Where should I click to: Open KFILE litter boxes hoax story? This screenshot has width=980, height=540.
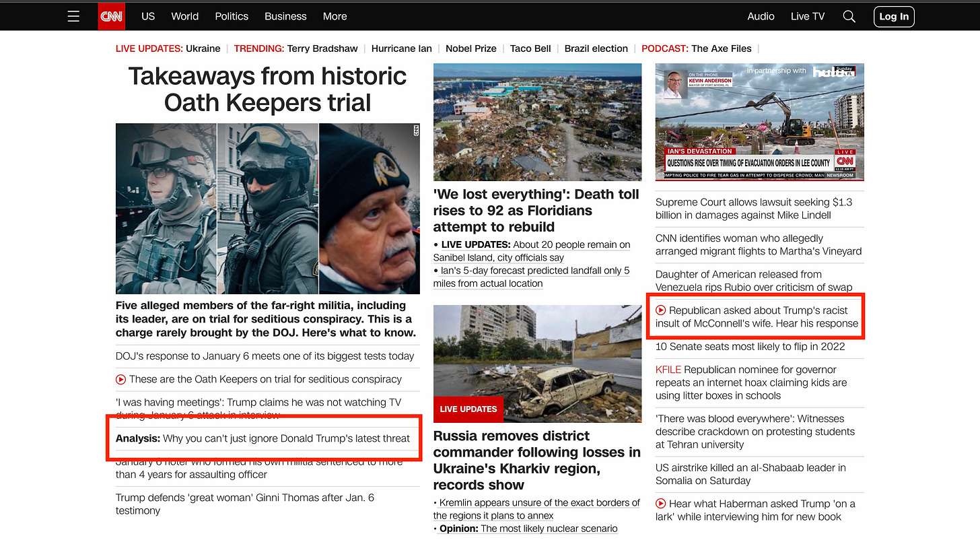751,382
